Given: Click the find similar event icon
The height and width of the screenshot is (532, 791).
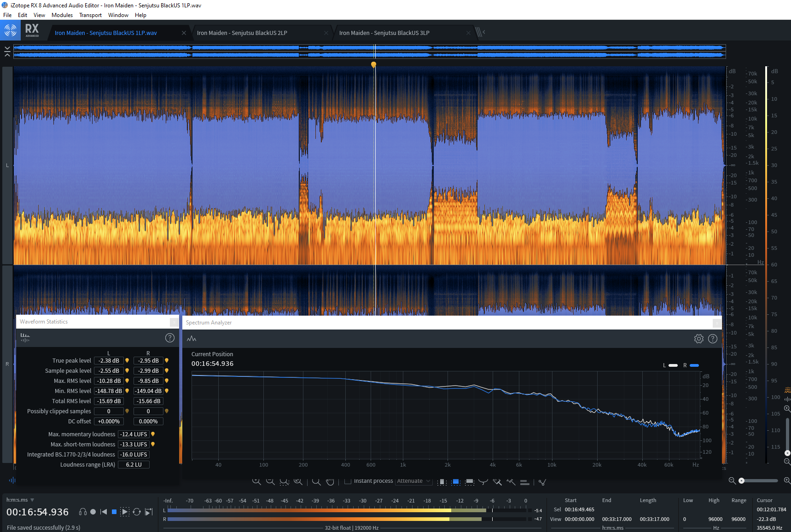Looking at the screenshot, I should pyautogui.click(x=542, y=482).
